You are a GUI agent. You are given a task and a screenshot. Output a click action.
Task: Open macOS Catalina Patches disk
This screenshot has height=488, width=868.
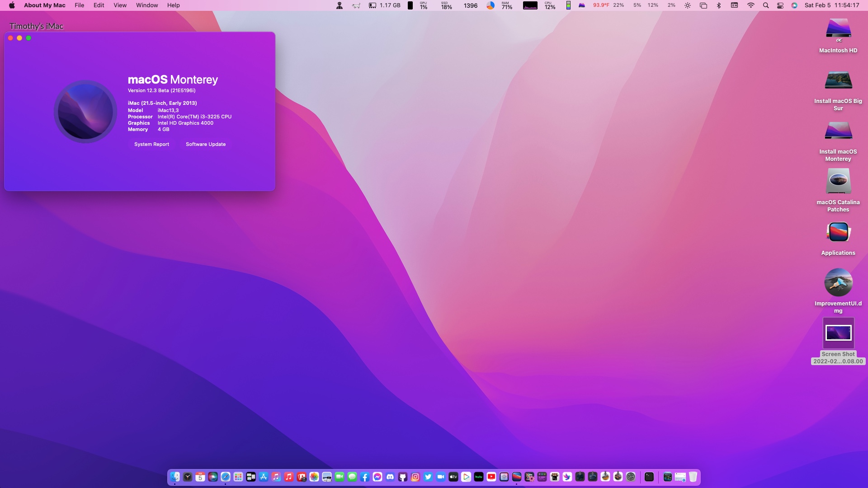tap(838, 181)
